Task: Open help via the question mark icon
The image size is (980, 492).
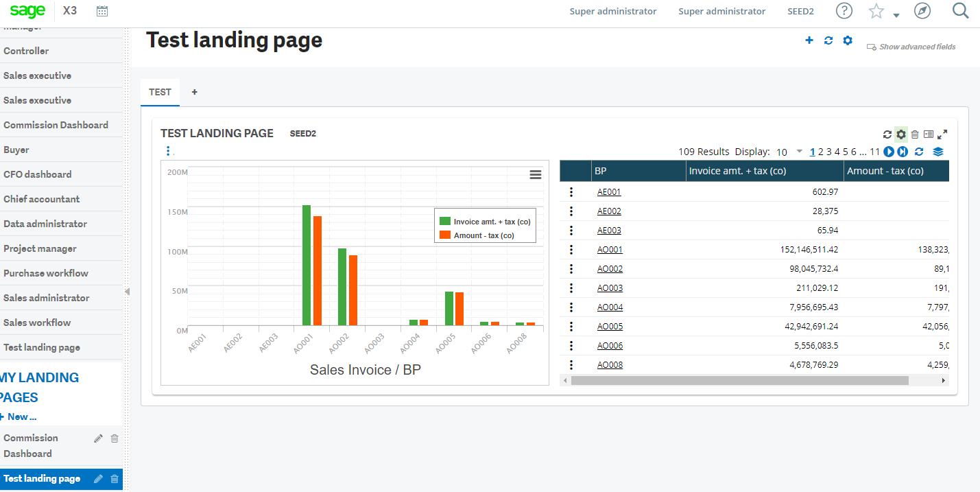Action: [844, 11]
